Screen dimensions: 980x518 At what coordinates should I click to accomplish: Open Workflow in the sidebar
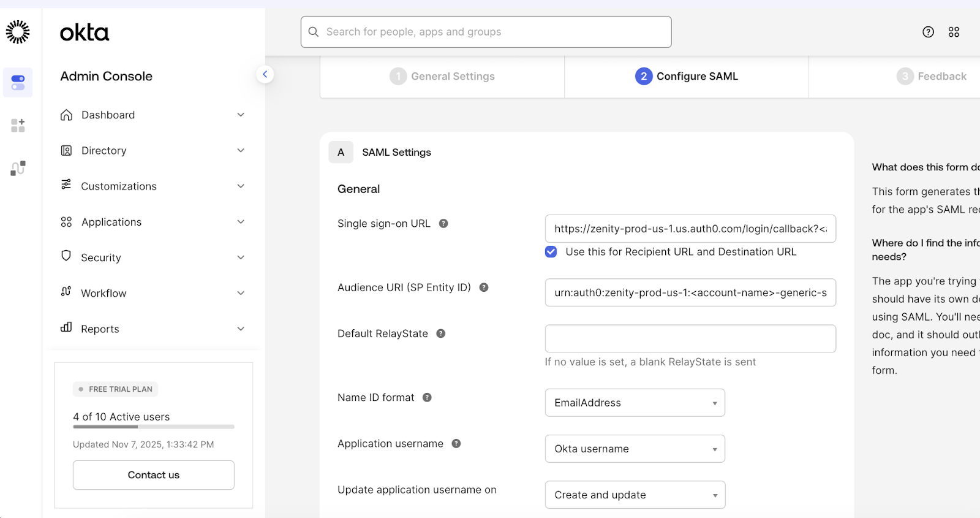click(x=153, y=293)
